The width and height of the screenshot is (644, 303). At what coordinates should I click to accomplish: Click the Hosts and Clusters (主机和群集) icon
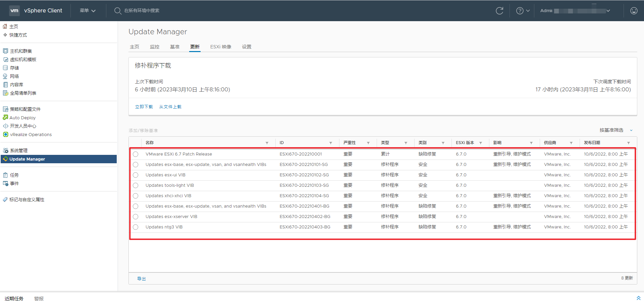coord(5,51)
